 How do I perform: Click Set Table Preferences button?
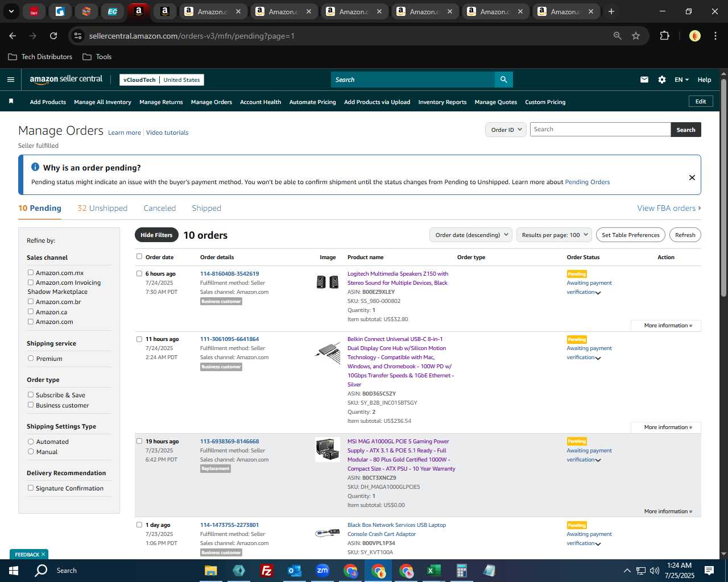631,235
